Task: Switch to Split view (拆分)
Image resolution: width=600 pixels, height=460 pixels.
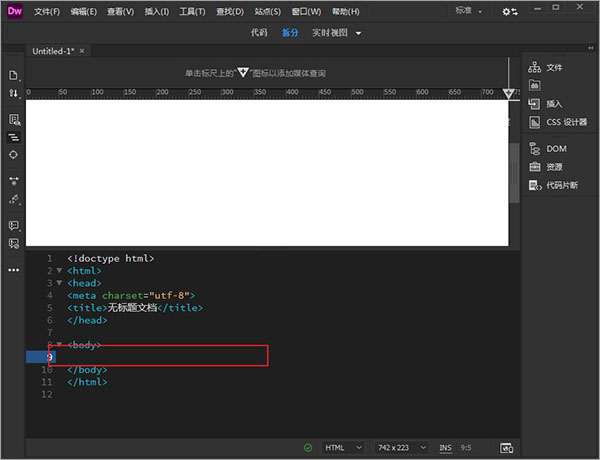Action: (x=289, y=32)
